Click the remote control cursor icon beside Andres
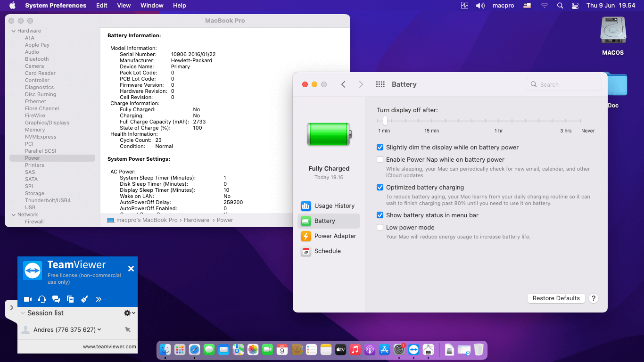This screenshot has width=644, height=362. pyautogui.click(x=128, y=329)
